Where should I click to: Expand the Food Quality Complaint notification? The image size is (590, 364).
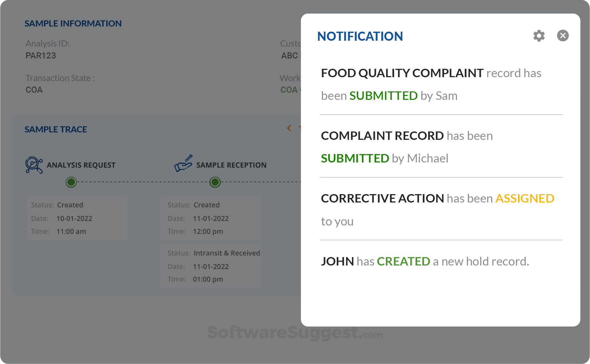pyautogui.click(x=431, y=84)
